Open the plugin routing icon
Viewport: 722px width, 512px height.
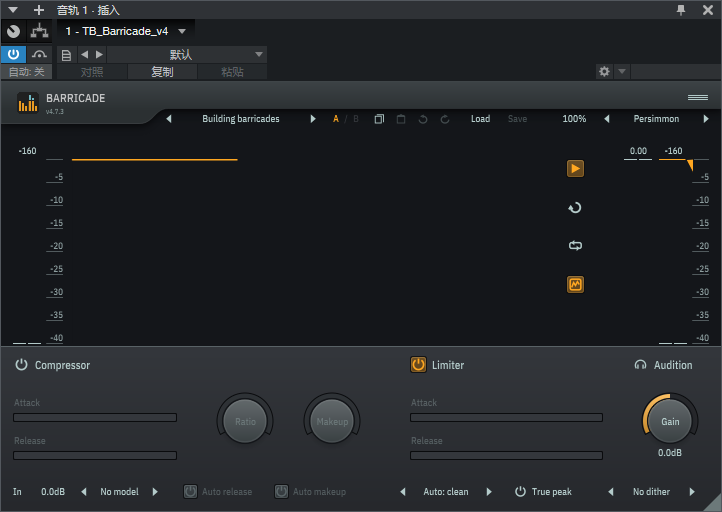[40, 31]
